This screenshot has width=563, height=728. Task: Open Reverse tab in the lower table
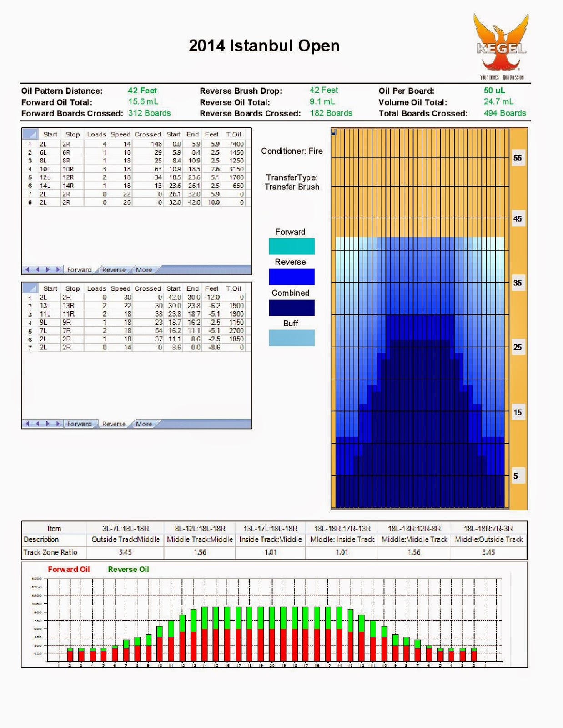click(x=114, y=424)
